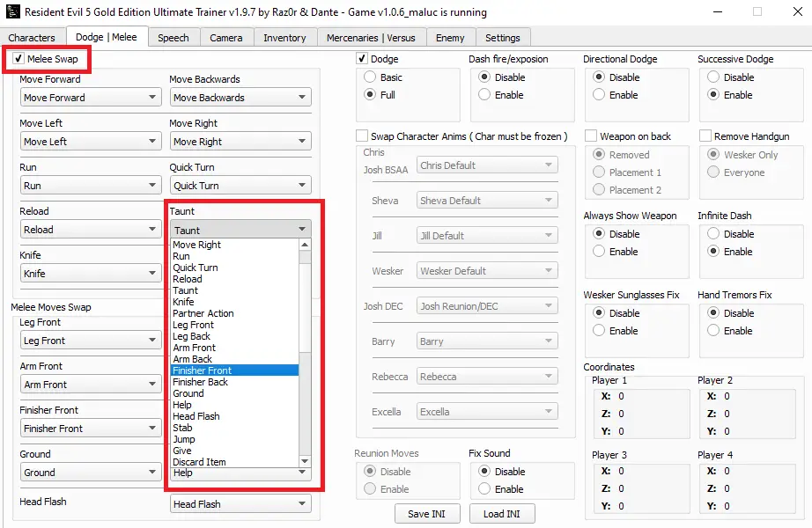Choose Finisher Front in Taunt list

click(234, 370)
